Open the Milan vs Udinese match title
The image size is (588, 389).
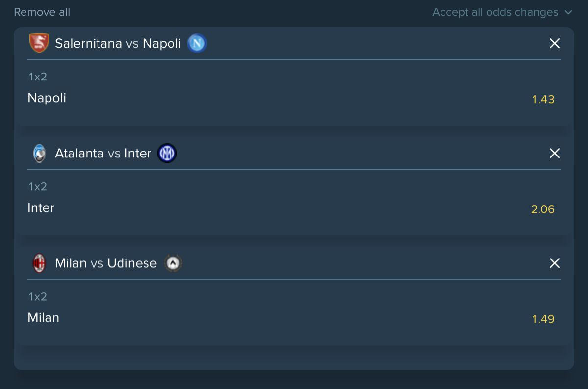click(x=106, y=263)
